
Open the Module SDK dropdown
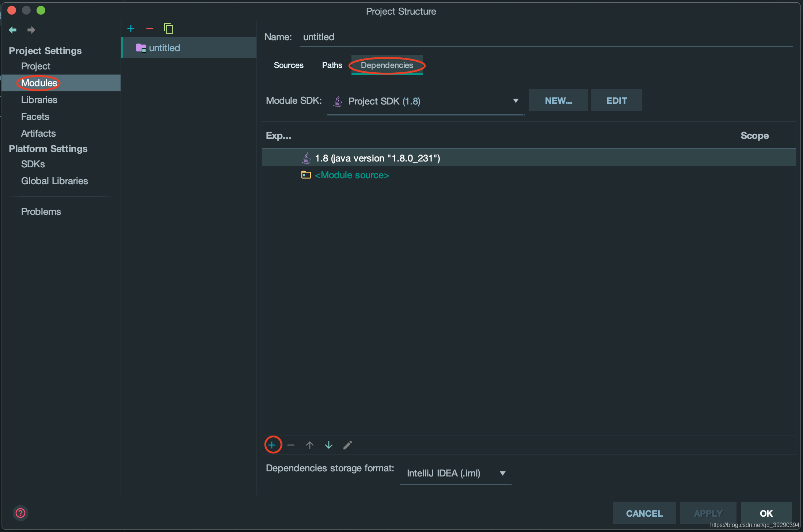click(426, 101)
